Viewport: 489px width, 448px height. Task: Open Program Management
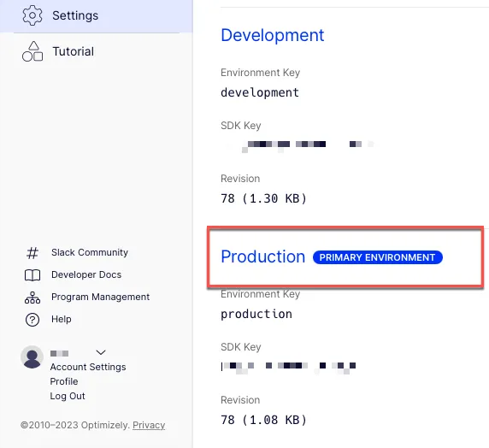(100, 297)
